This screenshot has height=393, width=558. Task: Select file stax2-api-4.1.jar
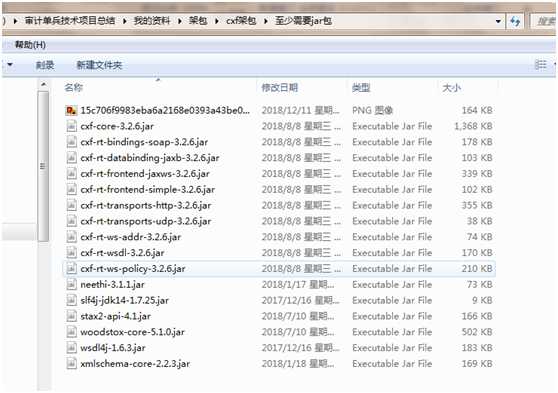tap(116, 316)
